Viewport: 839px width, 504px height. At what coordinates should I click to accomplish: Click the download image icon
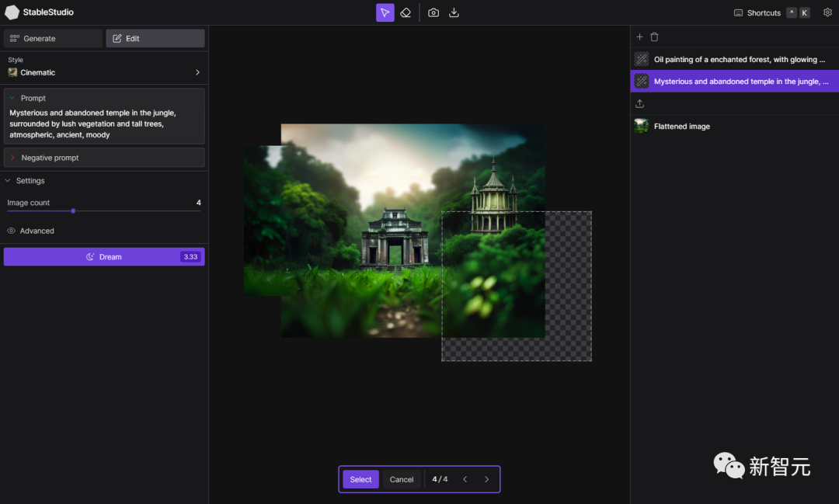454,12
